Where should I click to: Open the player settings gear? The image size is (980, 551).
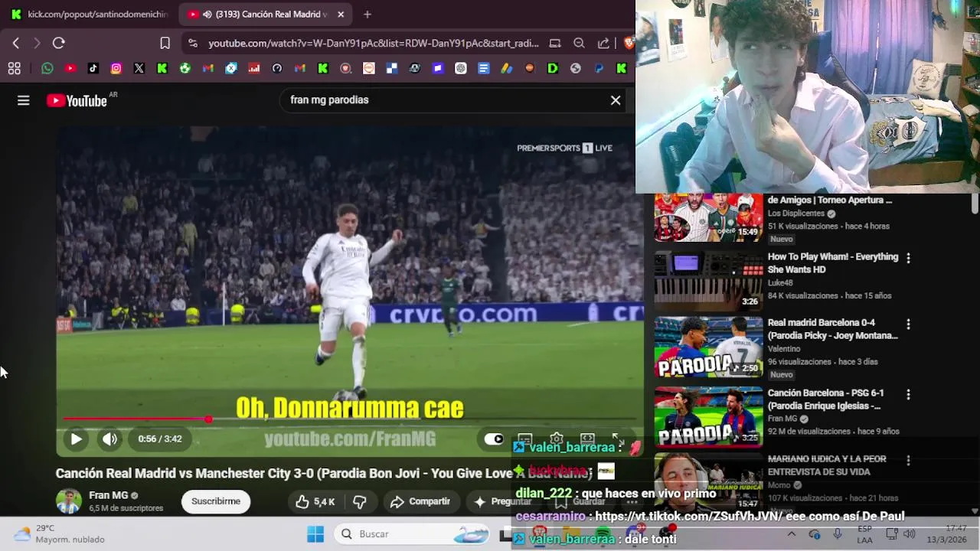click(x=557, y=439)
